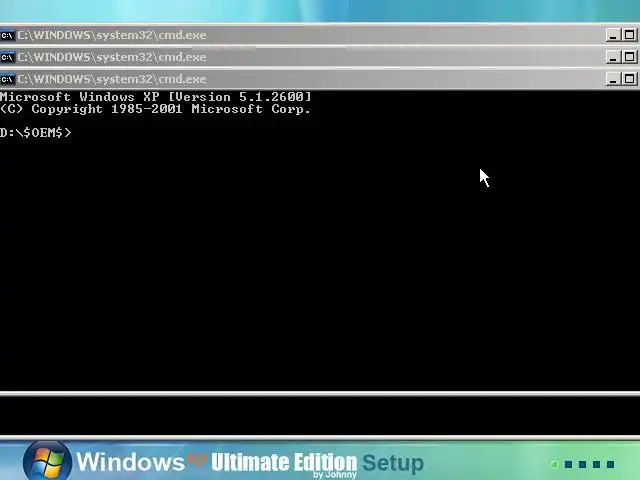Viewport: 640px width, 480px height.
Task: Minimize the middle cmd.exe window
Action: tap(613, 57)
